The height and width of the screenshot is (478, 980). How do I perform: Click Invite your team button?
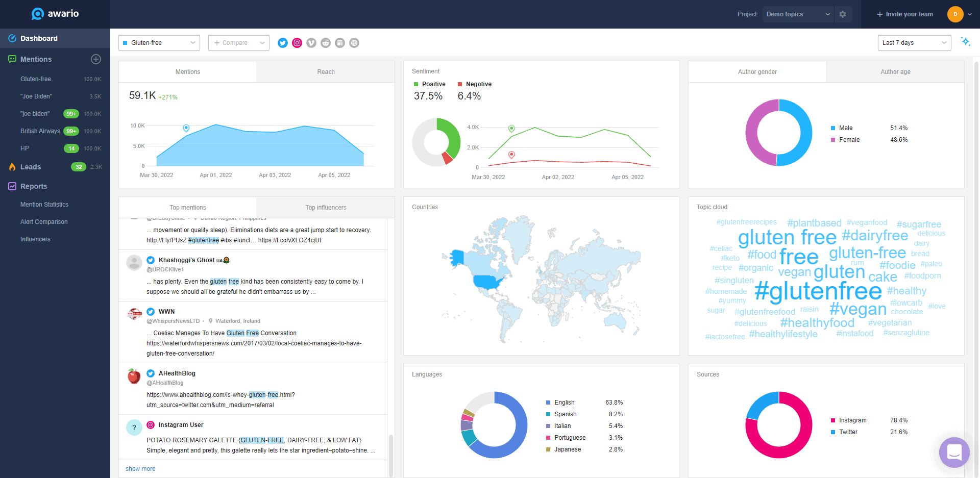pyautogui.click(x=904, y=14)
